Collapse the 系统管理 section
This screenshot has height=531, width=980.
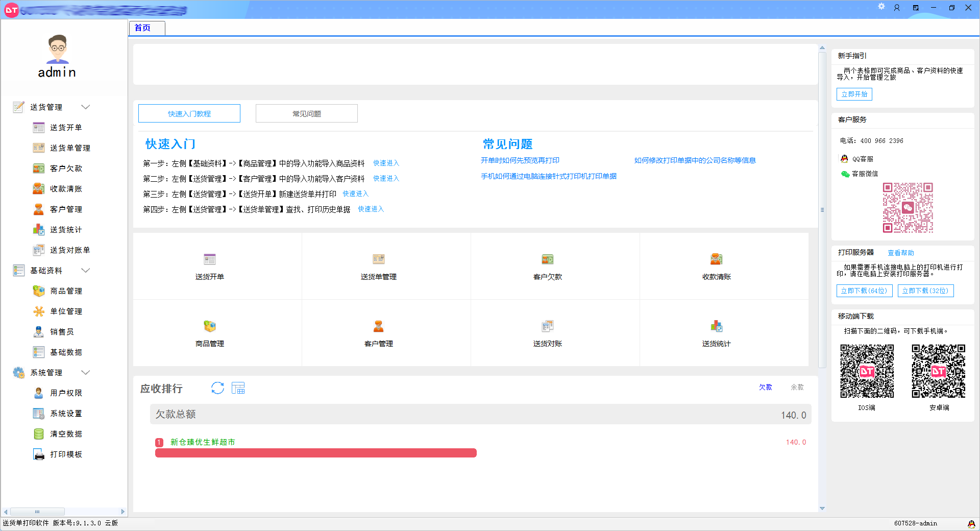pyautogui.click(x=86, y=372)
